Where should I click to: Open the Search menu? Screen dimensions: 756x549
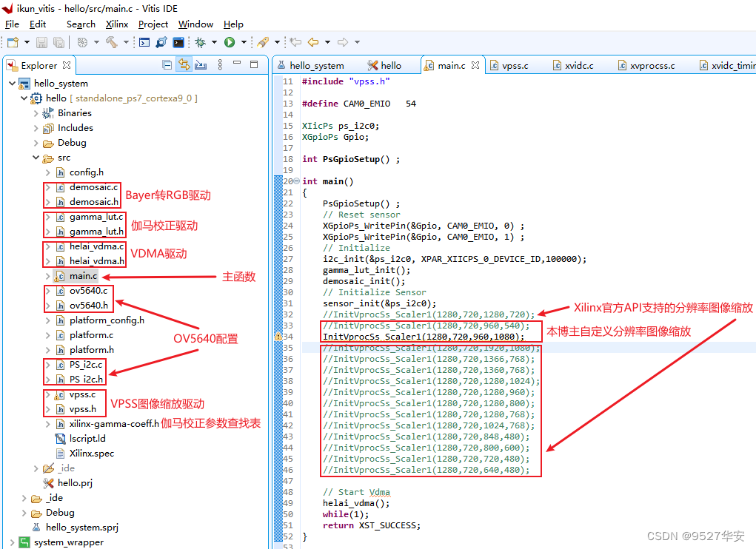(x=81, y=24)
